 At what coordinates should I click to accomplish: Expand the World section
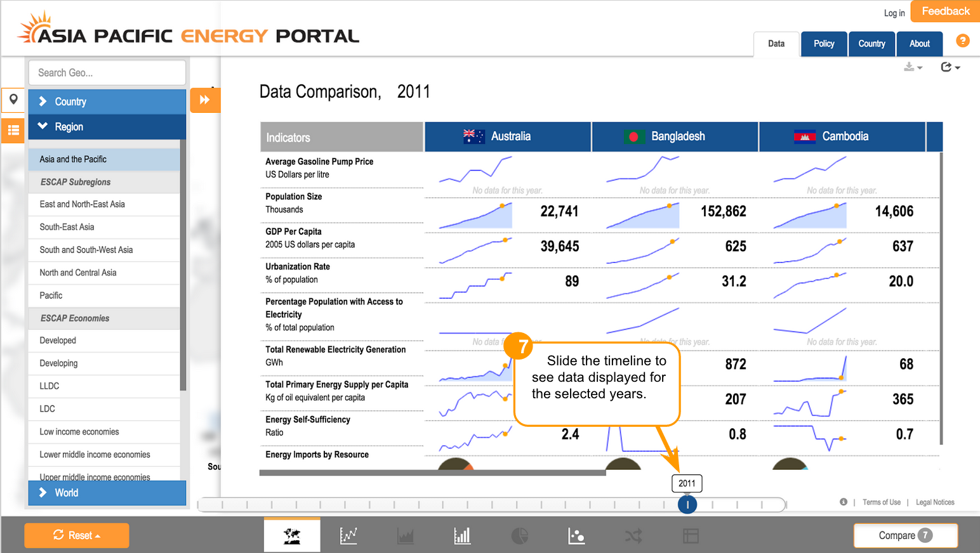pyautogui.click(x=107, y=493)
